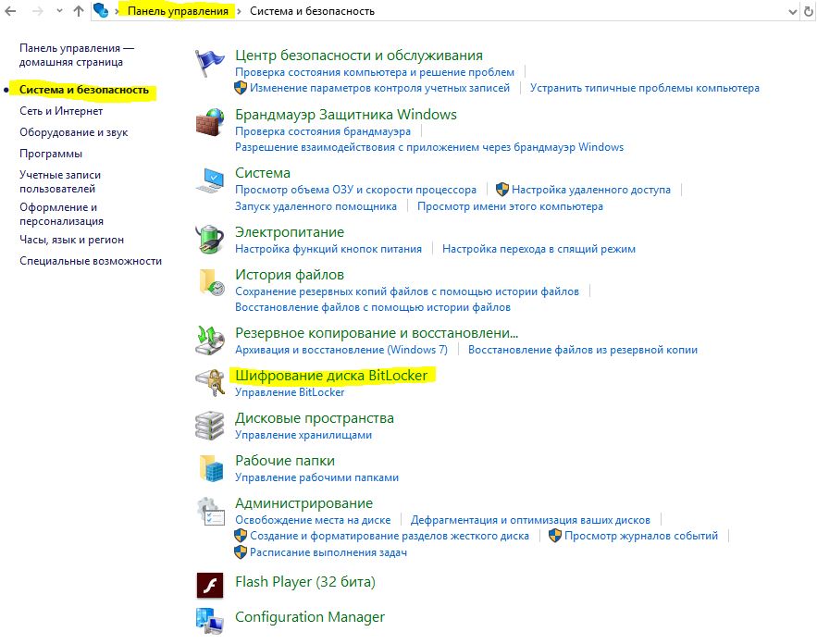Click the BitLocker drive with keys icon

pyautogui.click(x=209, y=383)
